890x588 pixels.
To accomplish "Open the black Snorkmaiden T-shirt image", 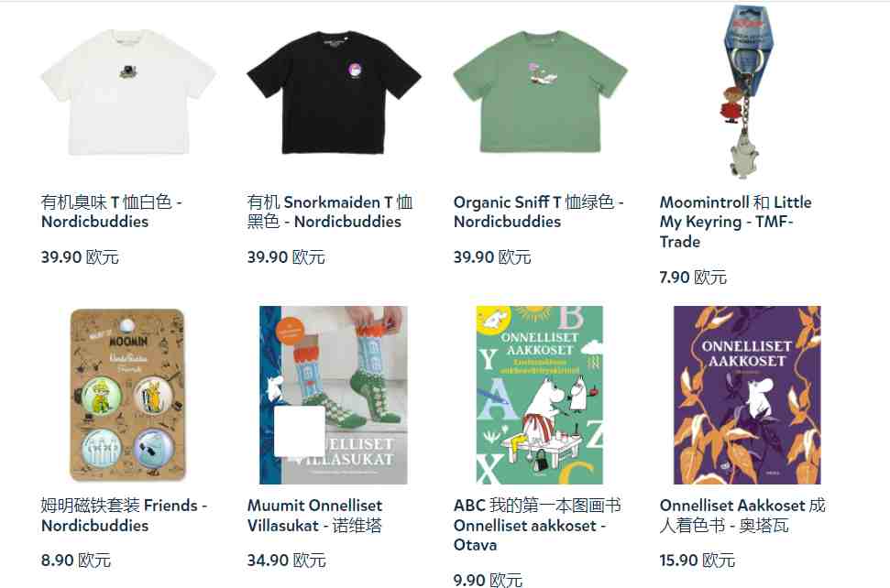I will click(x=334, y=92).
